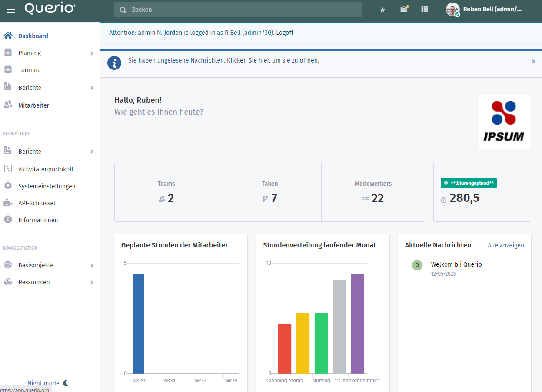Click the Aktuelle Nachrichten heading
The height and width of the screenshot is (392, 542).
click(x=438, y=245)
